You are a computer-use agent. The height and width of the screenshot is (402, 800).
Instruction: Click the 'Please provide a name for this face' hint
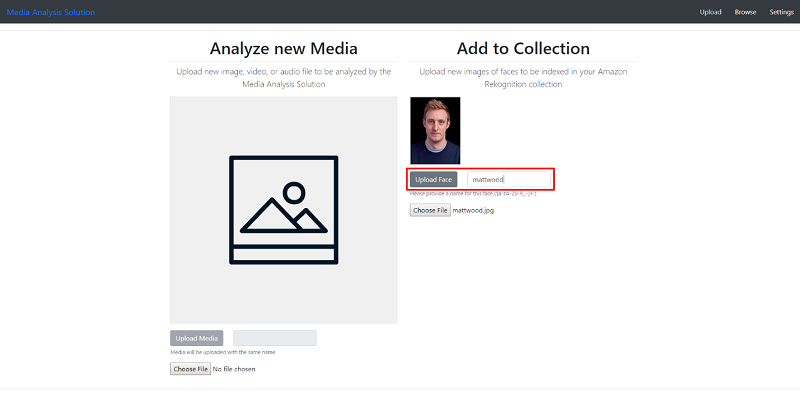pyautogui.click(x=473, y=194)
